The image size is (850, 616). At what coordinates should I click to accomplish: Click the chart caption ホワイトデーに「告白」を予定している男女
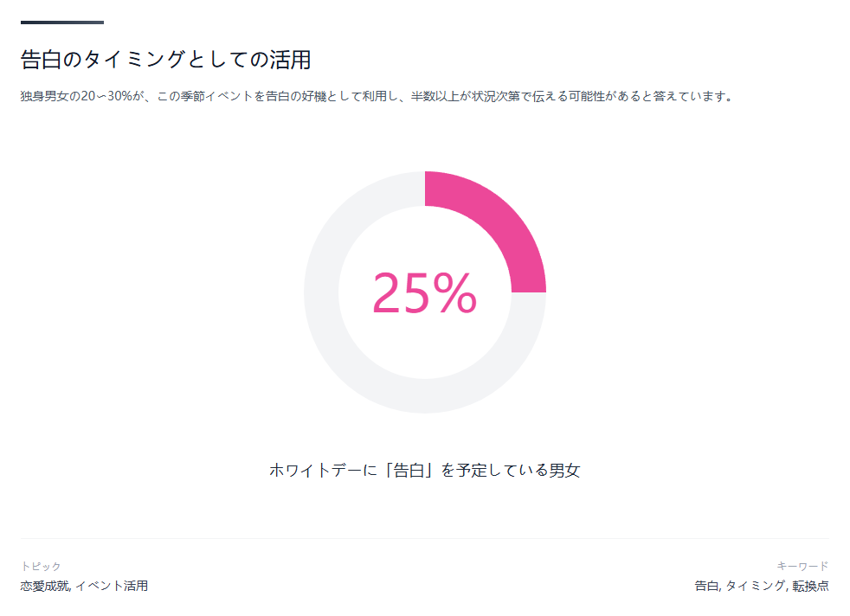424,471
